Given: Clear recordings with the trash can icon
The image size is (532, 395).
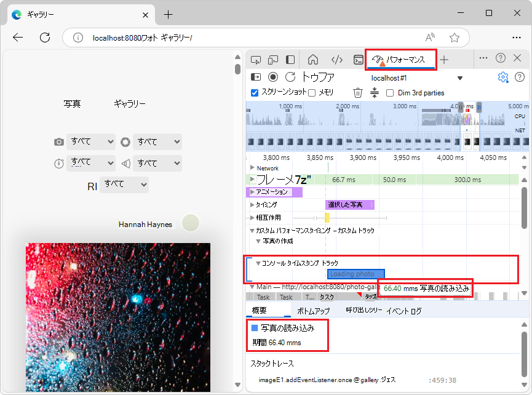Looking at the screenshot, I should tap(358, 92).
